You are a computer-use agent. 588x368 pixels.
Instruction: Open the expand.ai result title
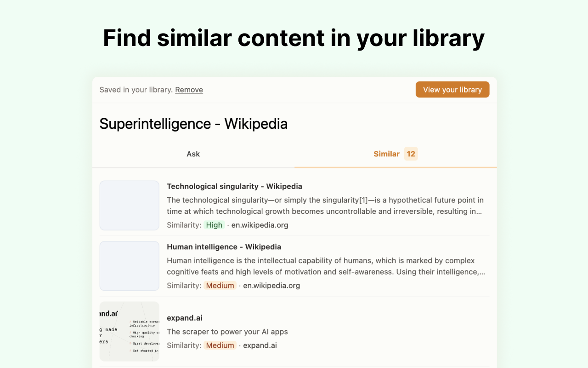coord(185,318)
